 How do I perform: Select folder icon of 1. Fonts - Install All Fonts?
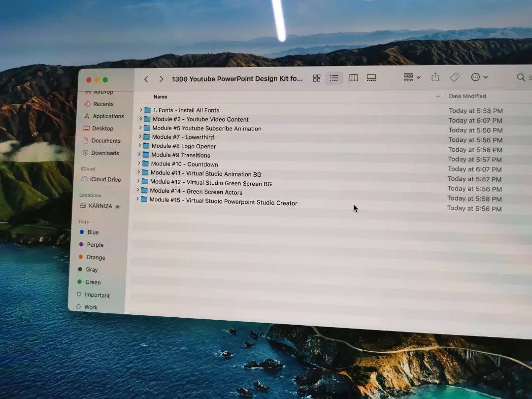click(x=148, y=110)
